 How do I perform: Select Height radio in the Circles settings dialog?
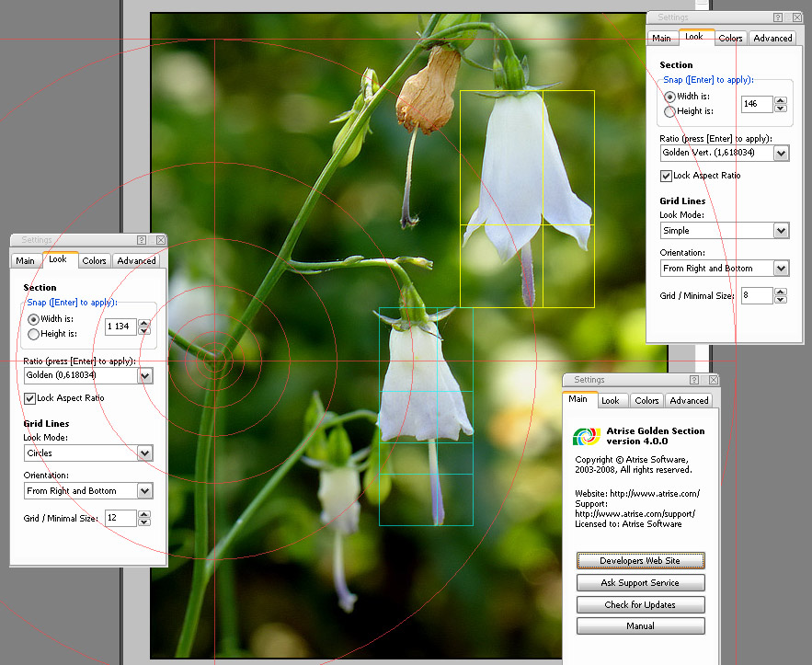tap(34, 334)
